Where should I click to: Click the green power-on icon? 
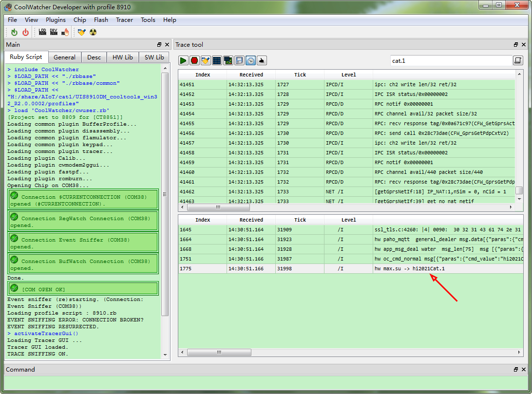click(x=14, y=32)
